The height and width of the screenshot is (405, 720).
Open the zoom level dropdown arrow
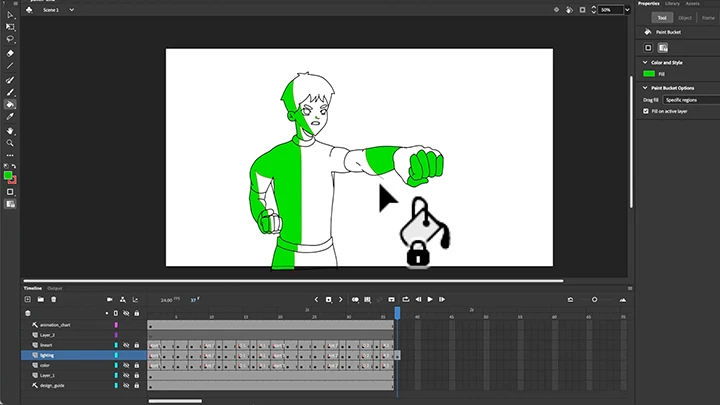pos(627,10)
